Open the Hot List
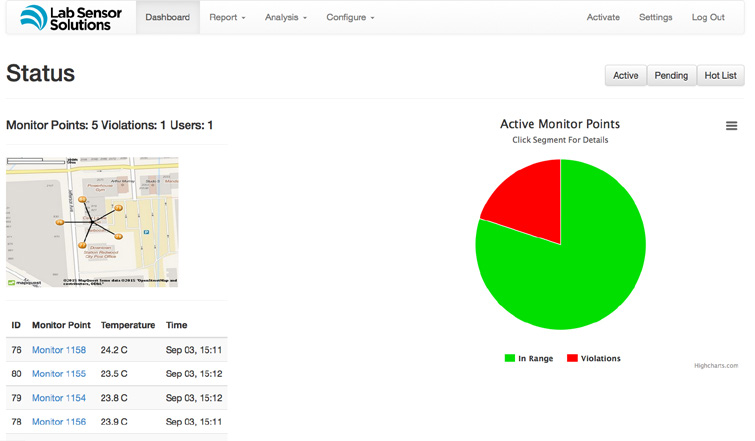The width and height of the screenshot is (755, 441). point(720,76)
